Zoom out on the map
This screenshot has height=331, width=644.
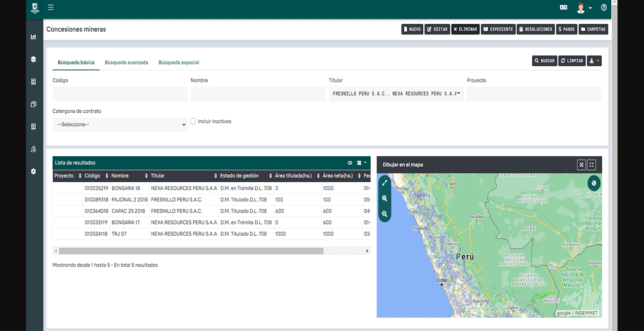[x=385, y=214]
